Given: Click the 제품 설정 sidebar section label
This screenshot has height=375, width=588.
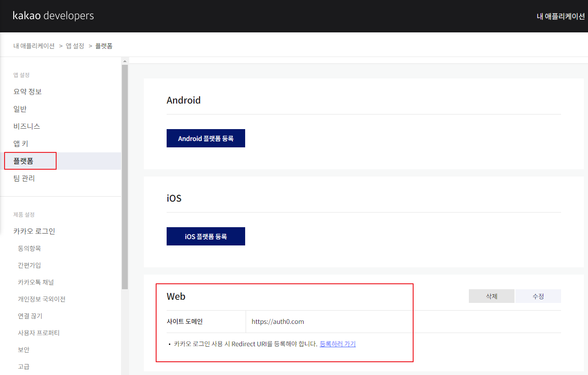Looking at the screenshot, I should [24, 214].
